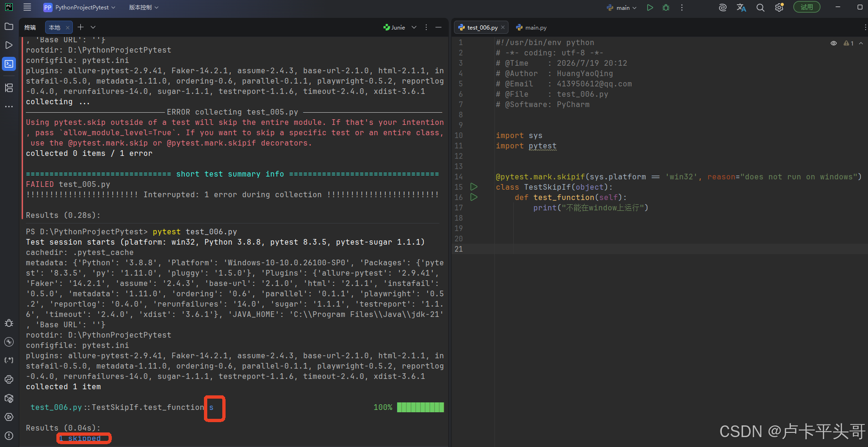Click the Debug bug icon in top toolbar

[666, 8]
